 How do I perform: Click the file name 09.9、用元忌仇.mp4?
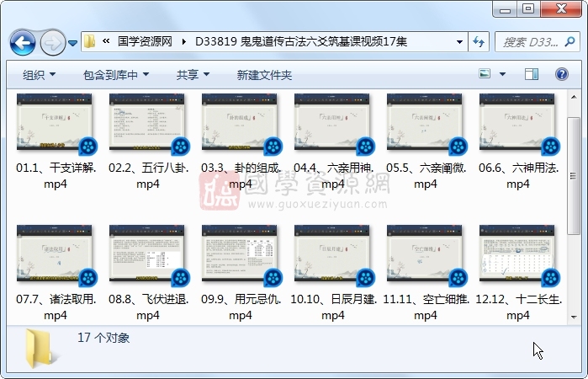(x=241, y=307)
